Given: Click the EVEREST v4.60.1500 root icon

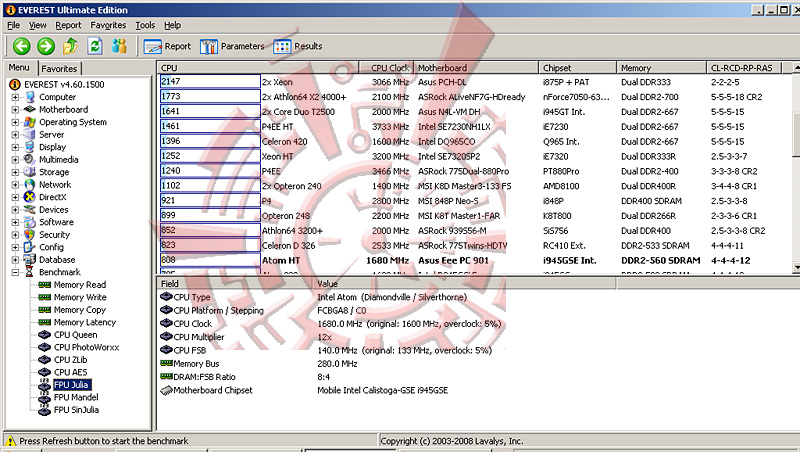Looking at the screenshot, I should [15, 85].
